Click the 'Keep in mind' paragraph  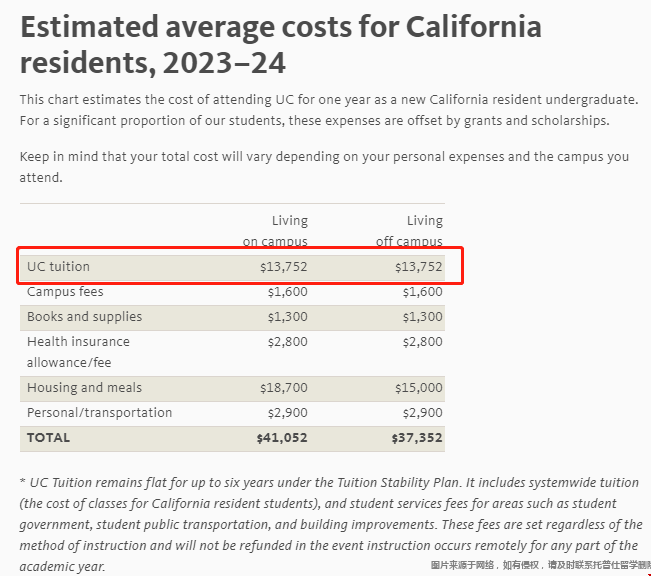324,167
